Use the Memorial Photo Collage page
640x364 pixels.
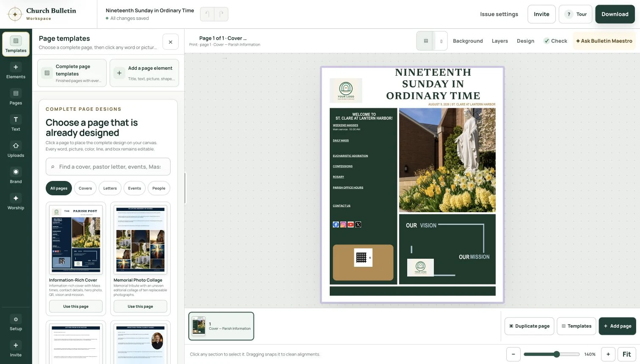click(140, 306)
